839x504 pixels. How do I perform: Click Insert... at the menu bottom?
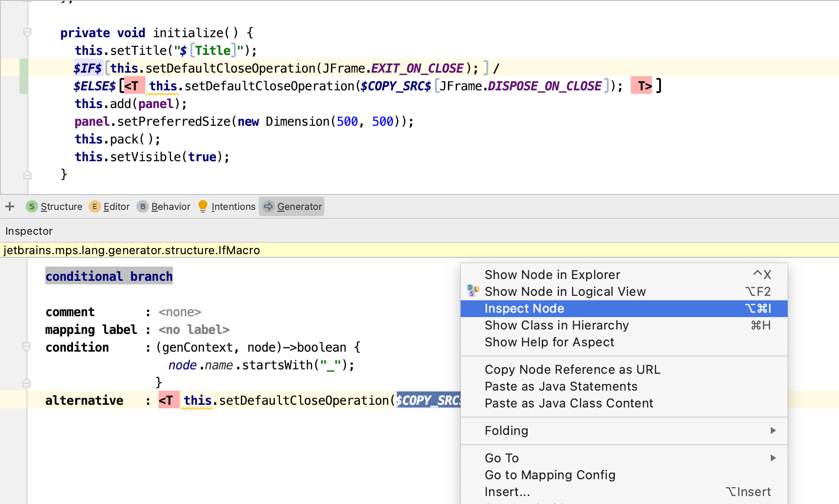508,492
